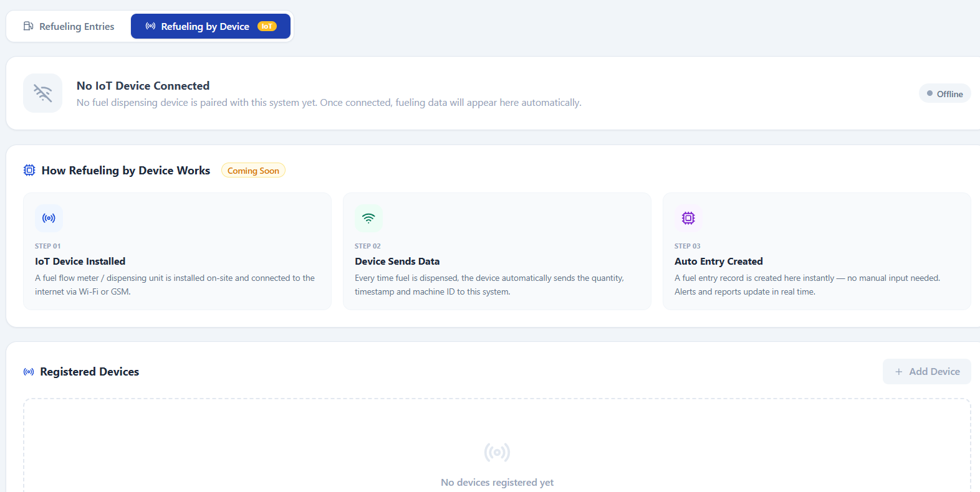Click chip icon beside How Refueling Works heading
This screenshot has width=980, height=492.
pos(29,170)
